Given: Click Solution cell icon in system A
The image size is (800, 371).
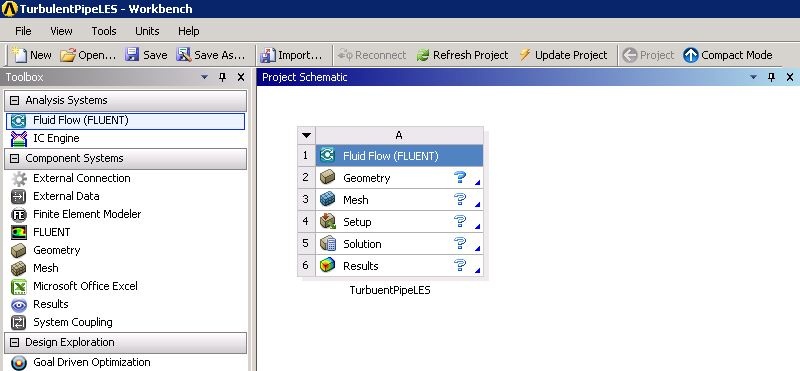Looking at the screenshot, I should (328, 243).
